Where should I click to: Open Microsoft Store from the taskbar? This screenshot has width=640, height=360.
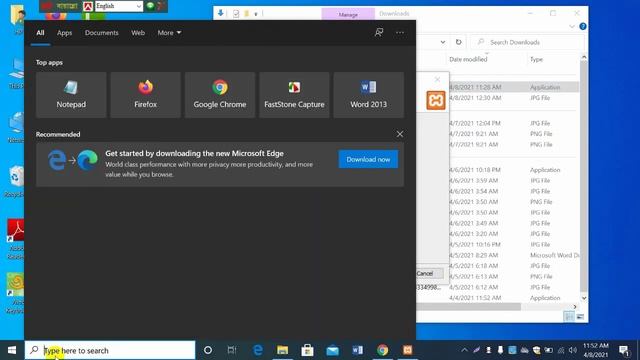click(307, 350)
